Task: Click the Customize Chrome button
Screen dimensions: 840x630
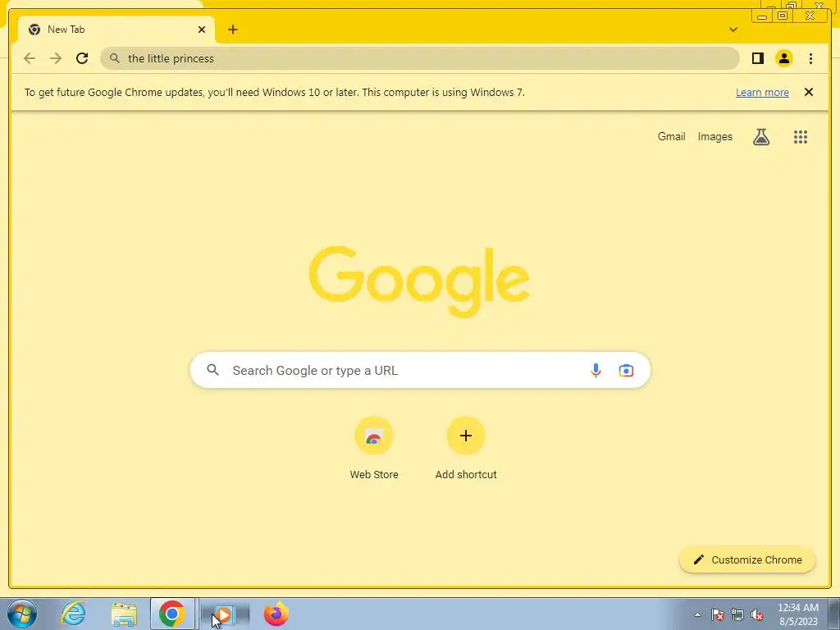Action: click(x=747, y=559)
